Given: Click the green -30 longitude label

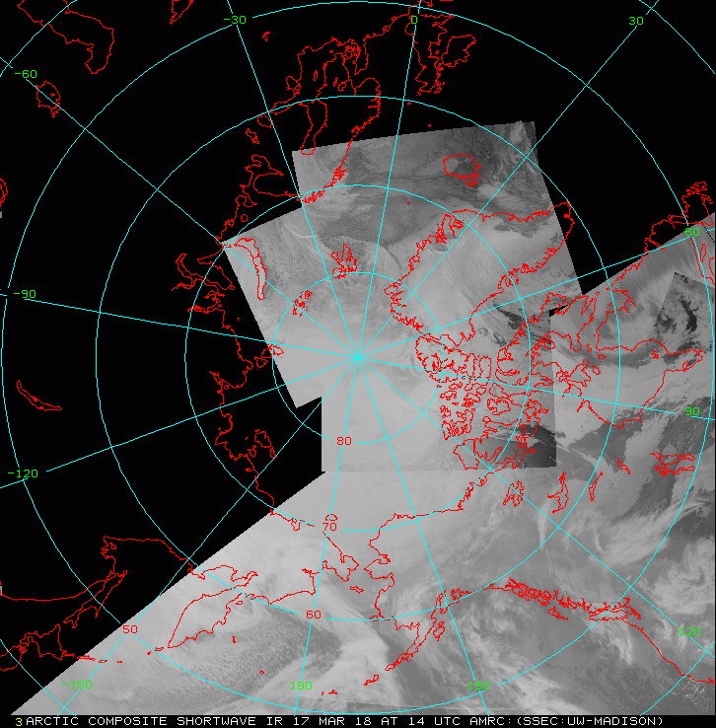Looking at the screenshot, I should tap(235, 20).
